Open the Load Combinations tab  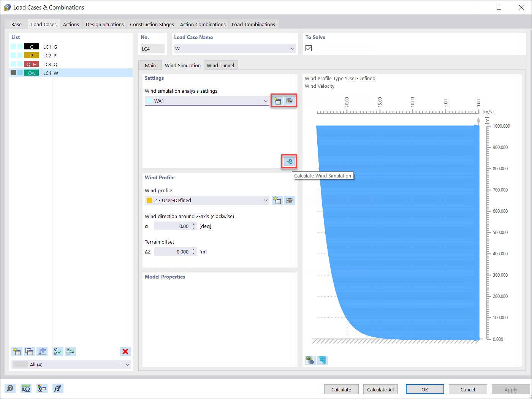pos(253,24)
